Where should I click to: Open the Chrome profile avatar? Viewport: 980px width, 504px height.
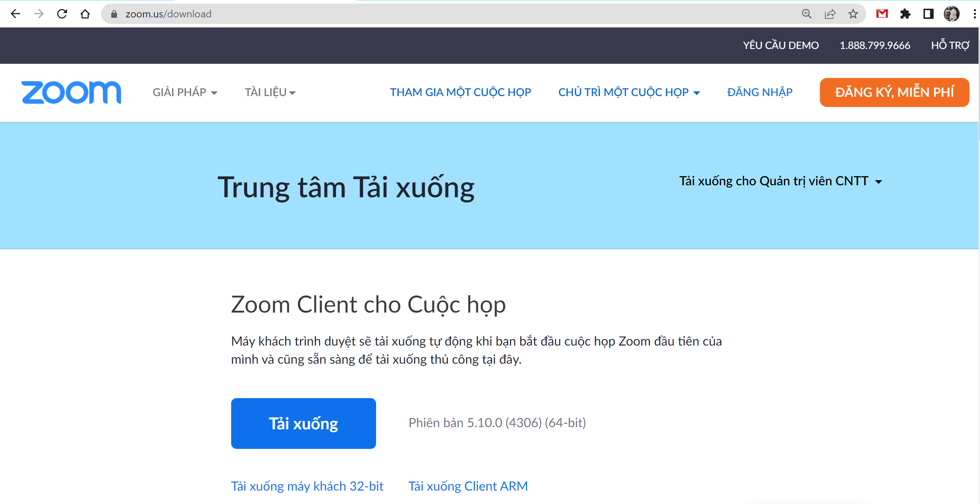pyautogui.click(x=951, y=14)
